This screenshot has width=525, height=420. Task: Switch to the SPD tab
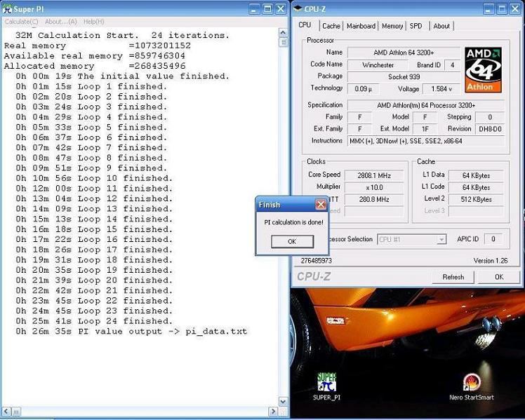[416, 26]
